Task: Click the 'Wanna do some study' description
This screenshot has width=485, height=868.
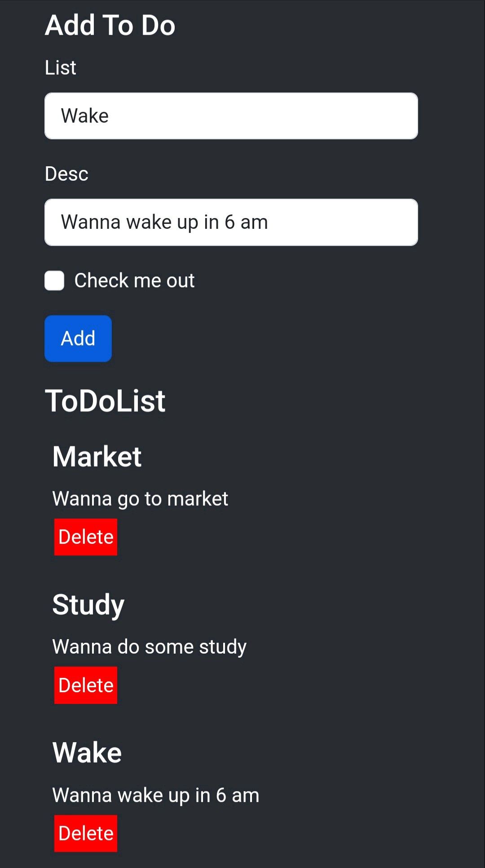Action: tap(150, 647)
